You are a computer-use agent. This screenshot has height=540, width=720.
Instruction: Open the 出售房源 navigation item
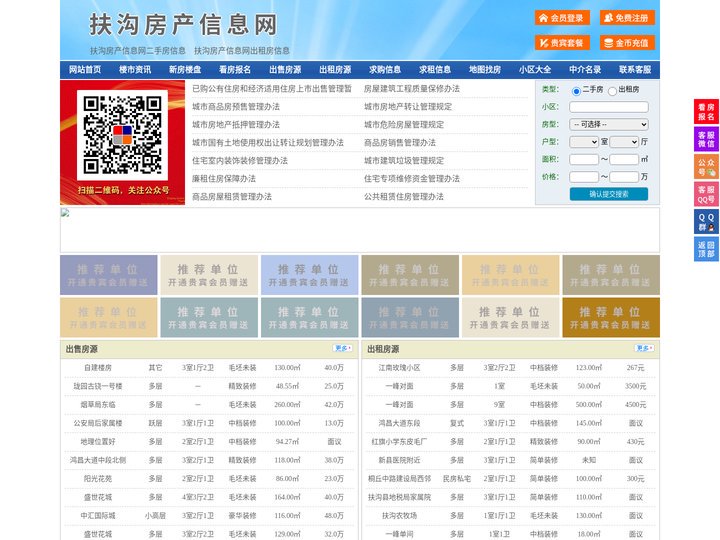click(x=285, y=70)
